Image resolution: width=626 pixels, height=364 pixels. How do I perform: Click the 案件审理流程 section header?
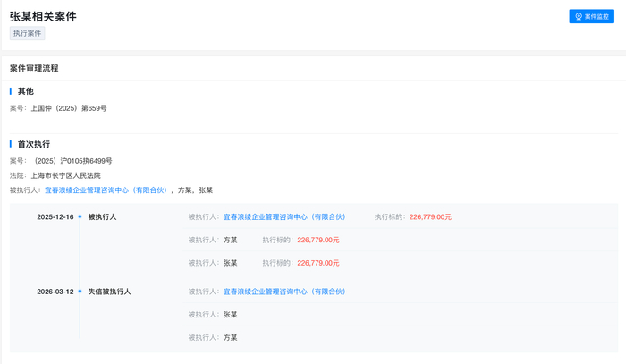tap(34, 68)
